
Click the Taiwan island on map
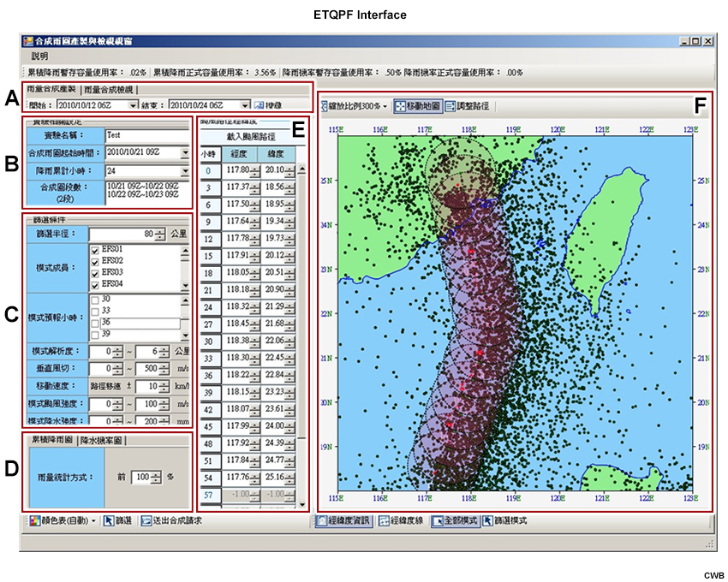coord(604,241)
